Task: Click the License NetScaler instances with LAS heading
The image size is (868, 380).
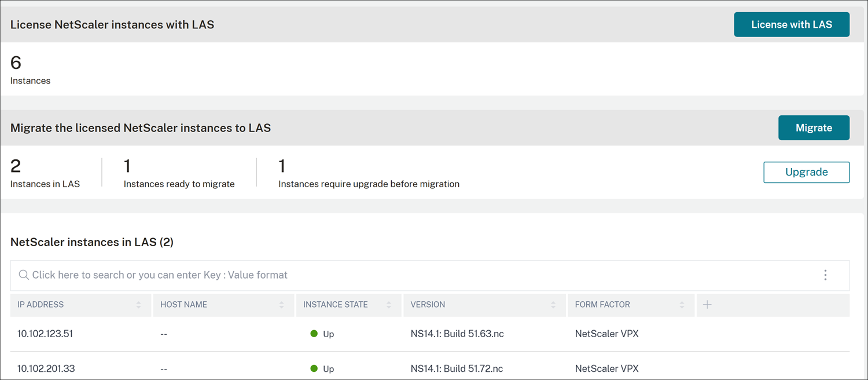Action: [112, 25]
